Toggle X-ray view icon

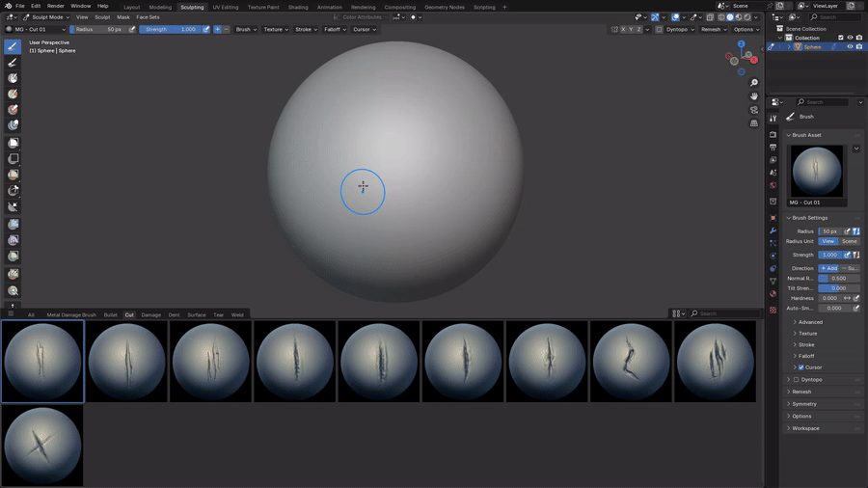pos(710,17)
